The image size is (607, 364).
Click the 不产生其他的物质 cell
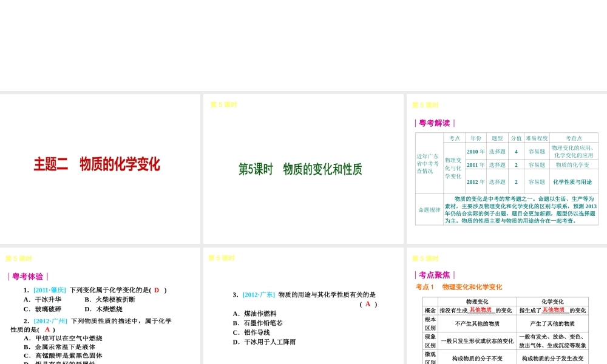[477, 323]
